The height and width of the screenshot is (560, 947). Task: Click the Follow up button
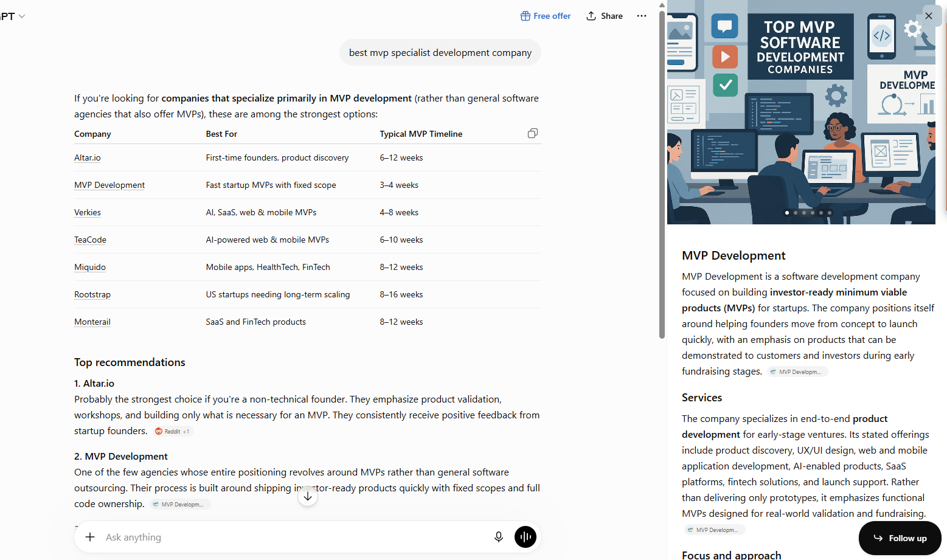(900, 538)
